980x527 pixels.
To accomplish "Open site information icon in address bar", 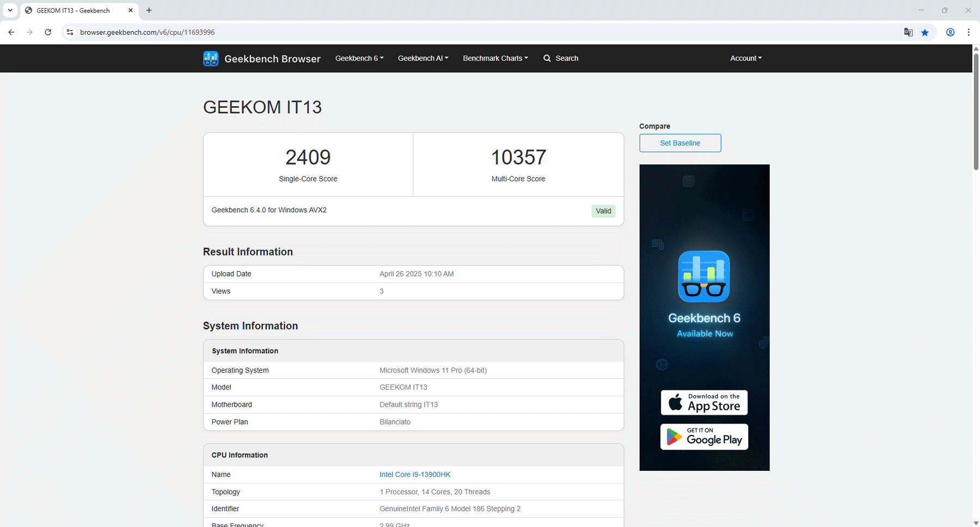I will 70,32.
